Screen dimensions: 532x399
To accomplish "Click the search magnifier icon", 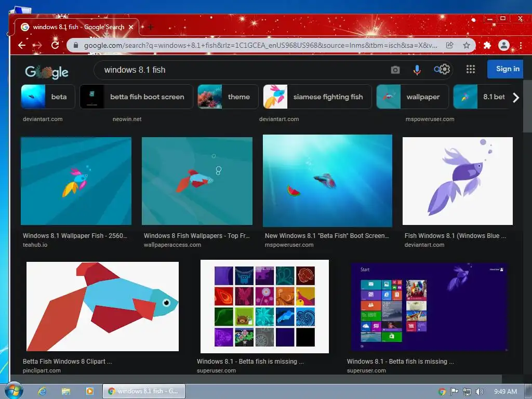I will coord(436,70).
